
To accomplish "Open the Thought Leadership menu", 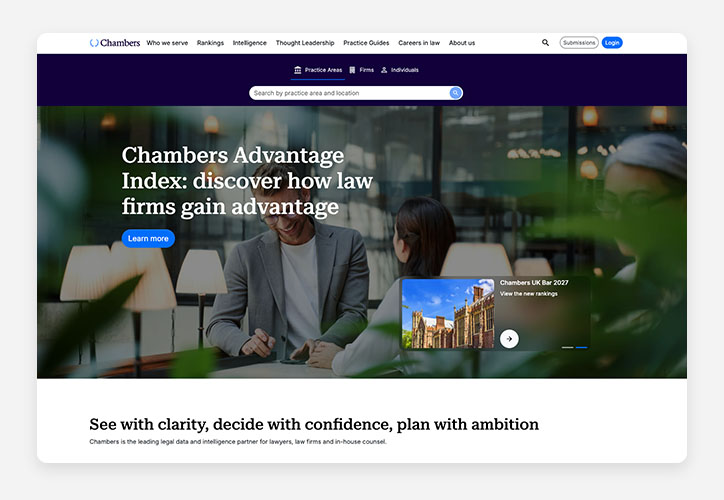I will tap(305, 43).
